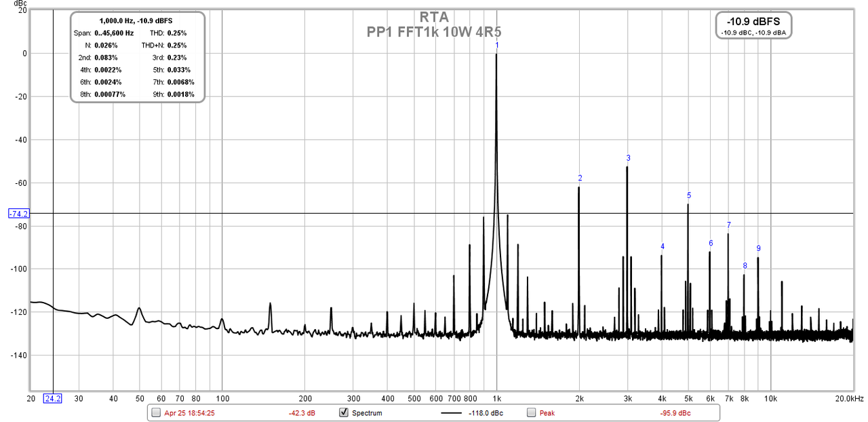The image size is (868, 422).
Task: Click the blue harmonic marker label 7
Action: click(x=729, y=225)
